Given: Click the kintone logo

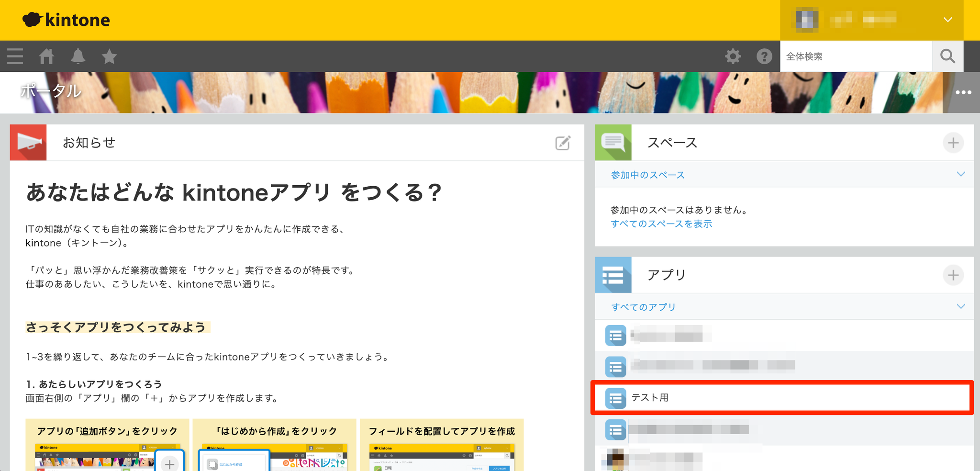Looking at the screenshot, I should [67, 20].
